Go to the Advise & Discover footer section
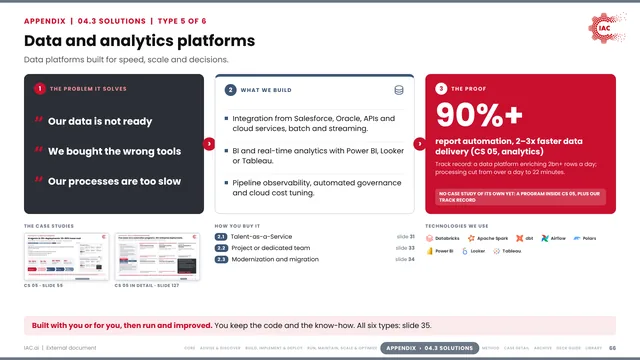 click(x=220, y=348)
